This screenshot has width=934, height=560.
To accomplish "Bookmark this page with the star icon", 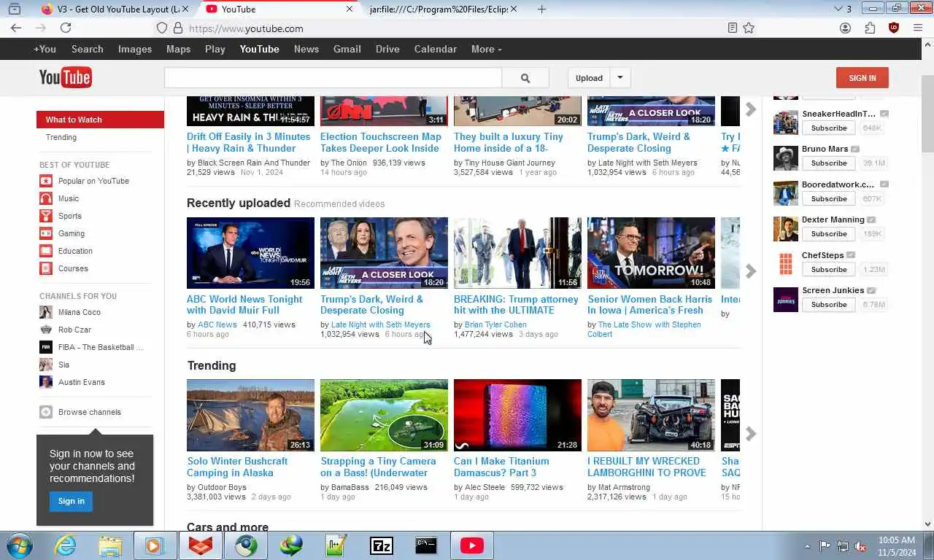I will coord(749,28).
